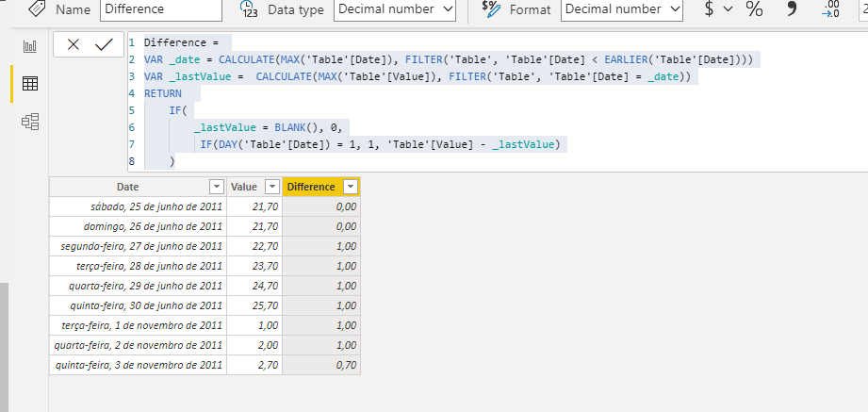Apply currency format dollar icon

(709, 8)
